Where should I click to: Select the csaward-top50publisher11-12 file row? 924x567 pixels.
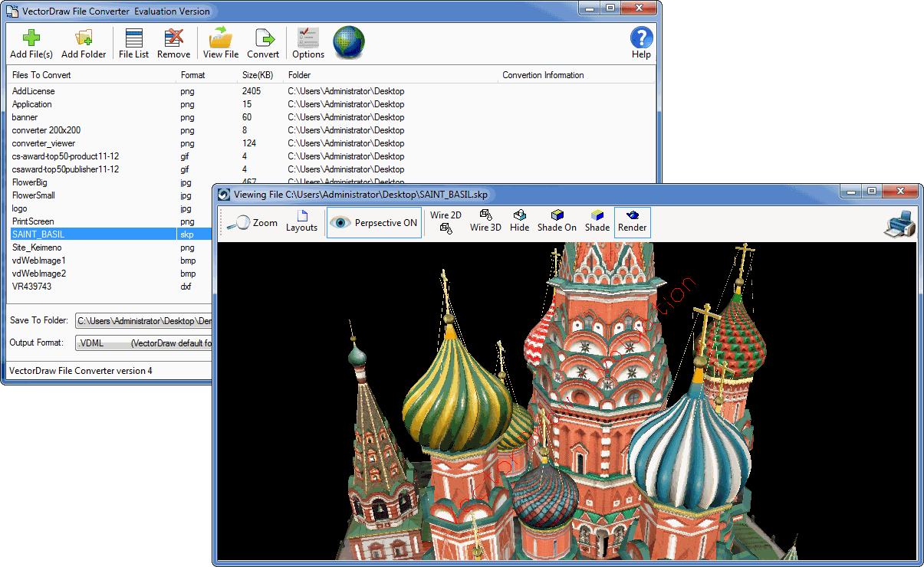click(332, 169)
